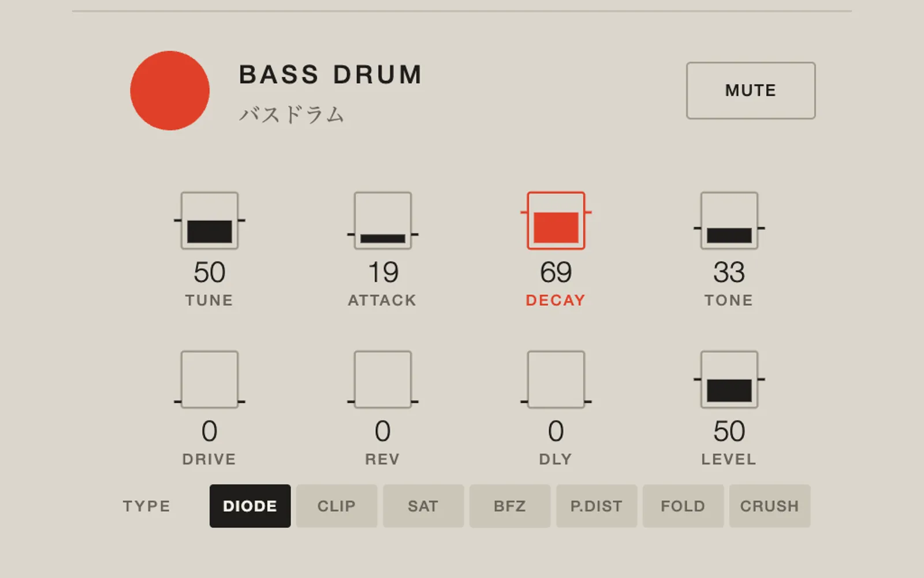Viewport: 924px width, 578px height.
Task: Click the Japanese subtitle バスドラム
Action: click(292, 114)
